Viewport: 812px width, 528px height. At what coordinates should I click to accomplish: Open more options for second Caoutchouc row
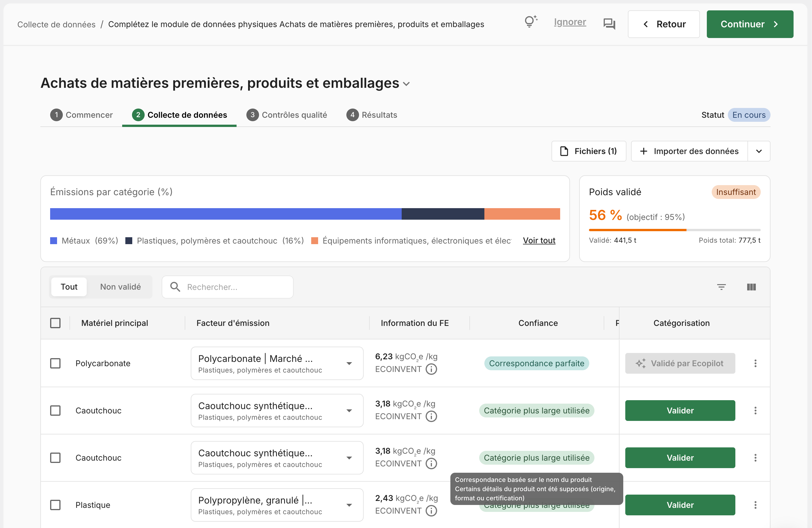[x=755, y=458]
